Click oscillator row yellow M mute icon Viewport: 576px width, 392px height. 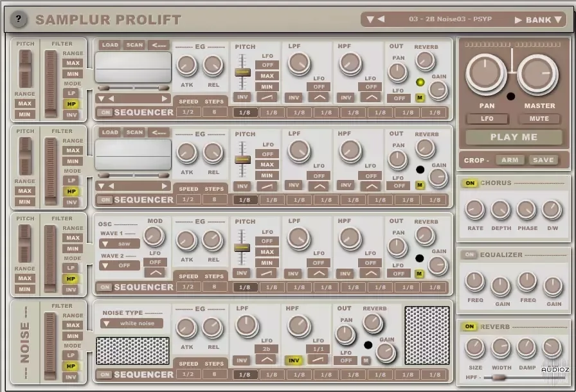(x=419, y=274)
